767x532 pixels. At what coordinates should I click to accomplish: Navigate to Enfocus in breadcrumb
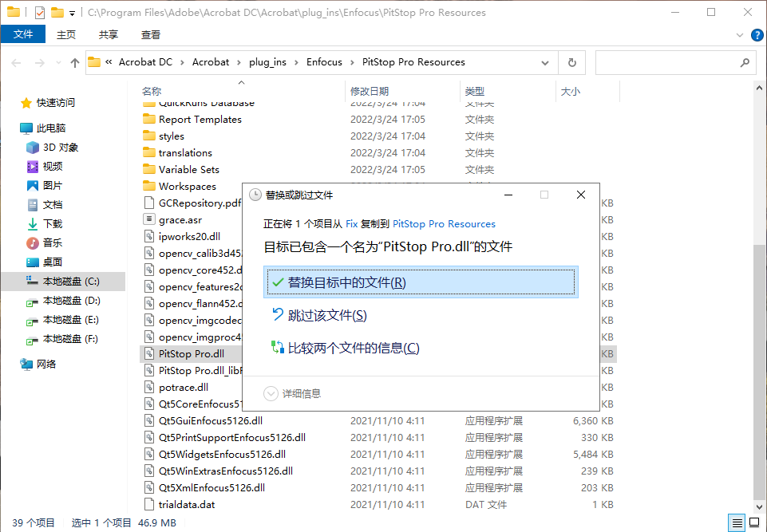pyautogui.click(x=324, y=62)
